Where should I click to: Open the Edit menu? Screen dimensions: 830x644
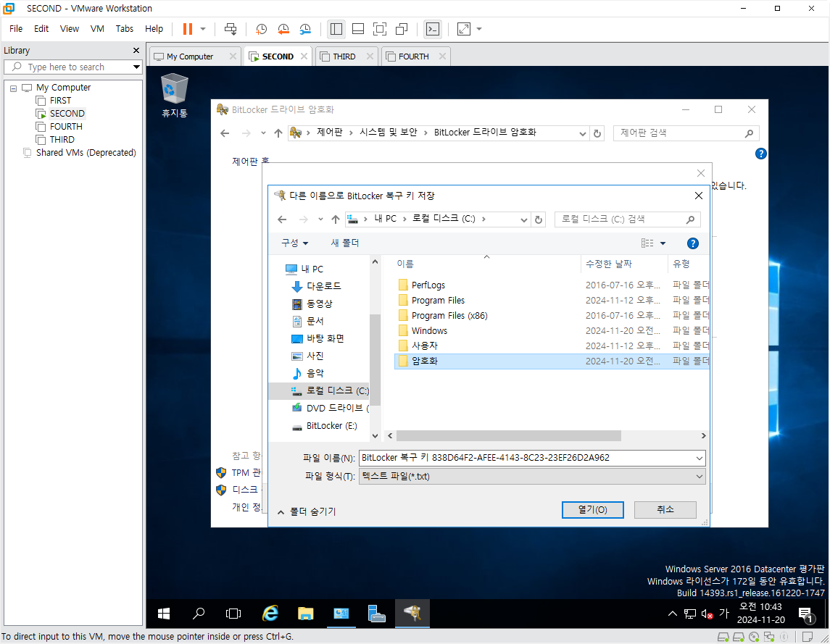[x=41, y=28]
